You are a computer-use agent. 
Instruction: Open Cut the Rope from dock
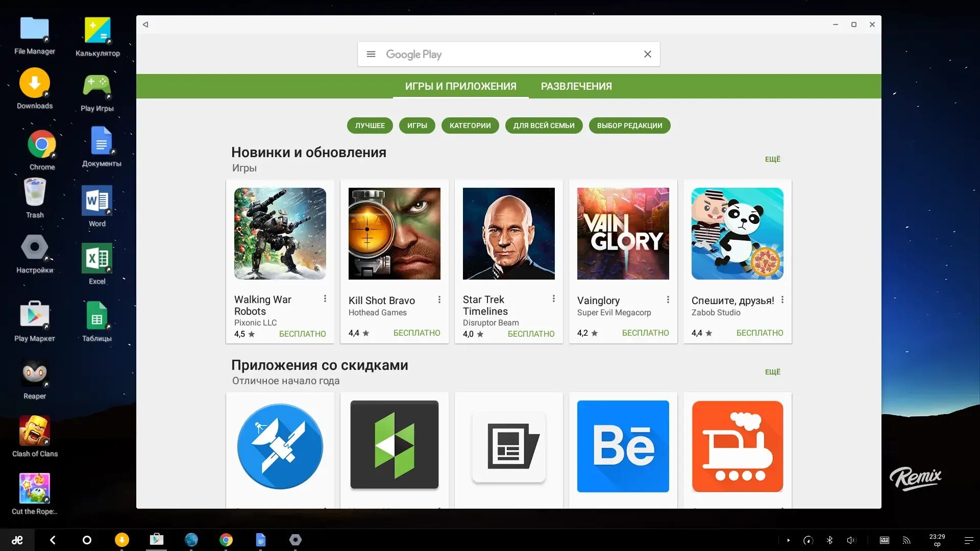[34, 492]
